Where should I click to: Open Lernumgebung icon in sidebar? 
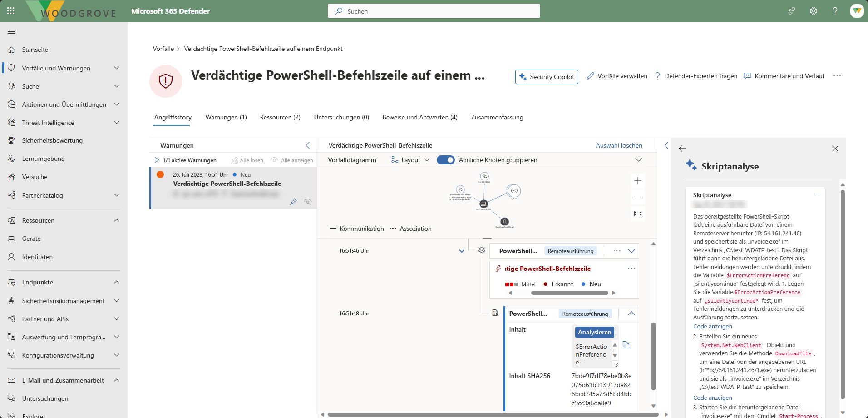[x=12, y=159]
